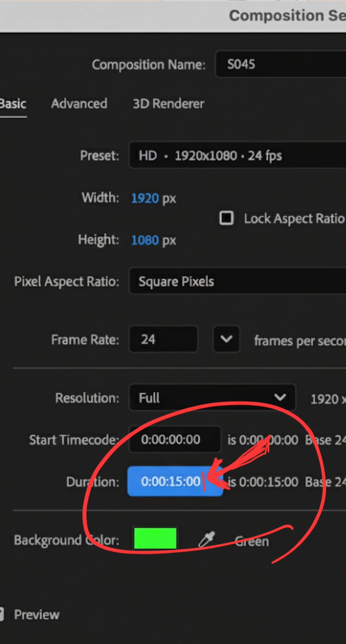Click the Duration field 0:00:15:00
Image resolution: width=346 pixels, height=644 pixels.
click(x=175, y=481)
